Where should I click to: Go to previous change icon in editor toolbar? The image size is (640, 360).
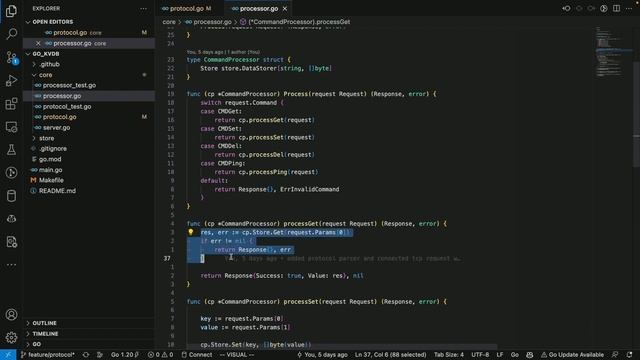click(x=567, y=9)
